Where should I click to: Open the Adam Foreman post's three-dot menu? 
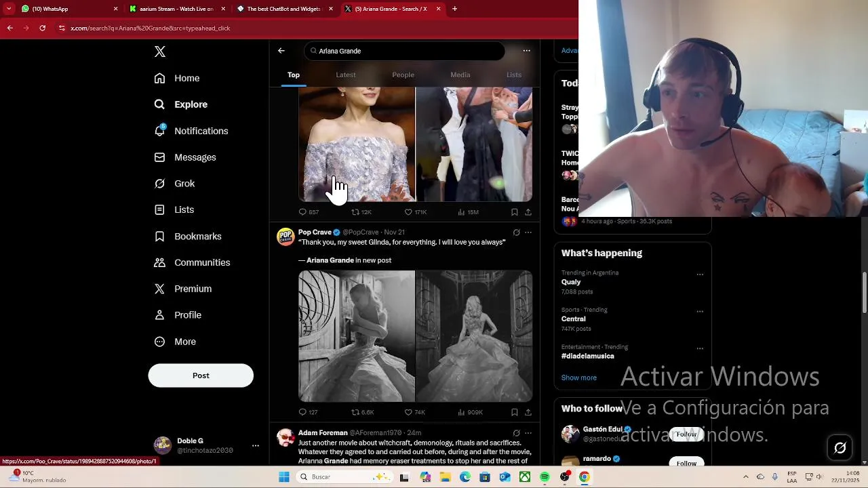click(528, 433)
